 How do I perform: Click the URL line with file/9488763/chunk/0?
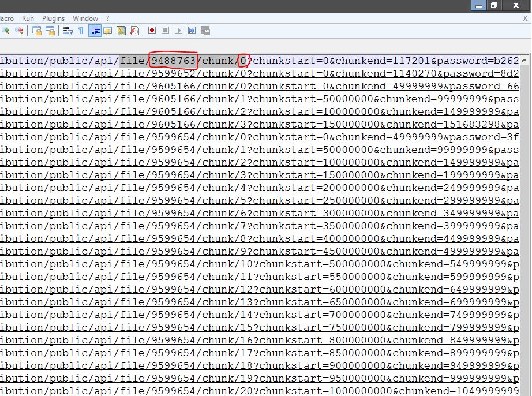260,61
